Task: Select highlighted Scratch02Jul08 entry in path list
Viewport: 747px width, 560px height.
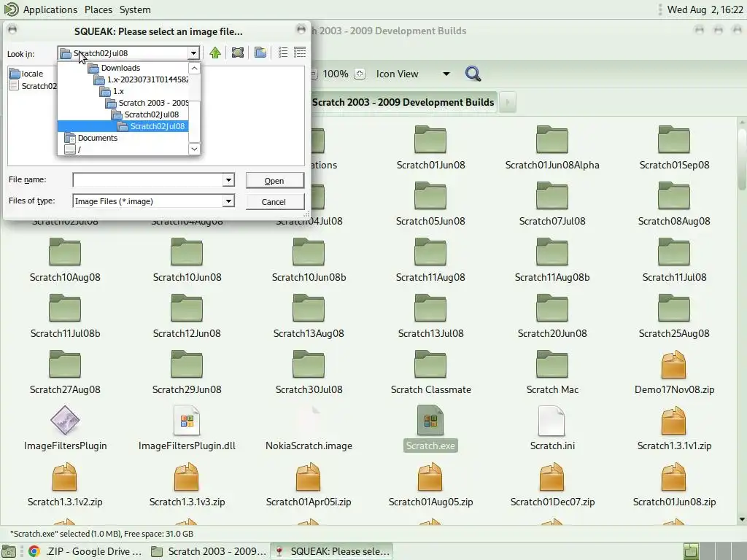Action: (x=123, y=126)
